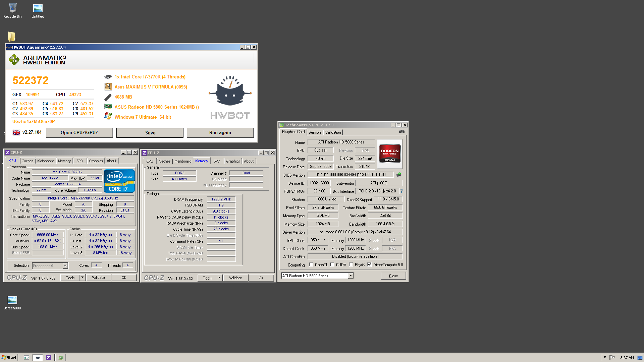Click the Intel Core i7 badge in CPU-Z
The image size is (644, 362).
point(119,181)
